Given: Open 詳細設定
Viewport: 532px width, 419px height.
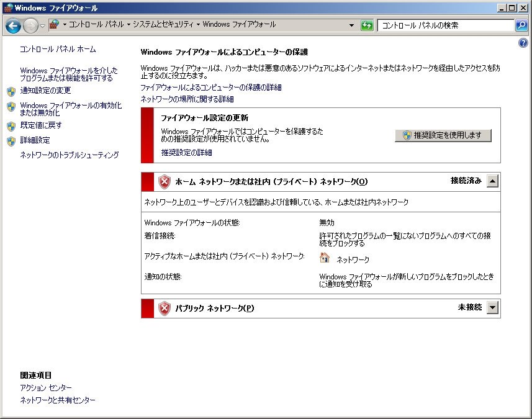Looking at the screenshot, I should click(x=35, y=140).
